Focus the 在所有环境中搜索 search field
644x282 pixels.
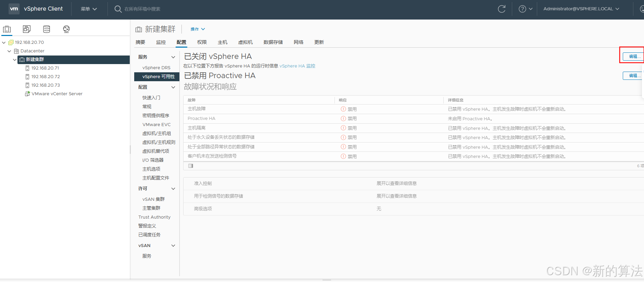point(142,9)
